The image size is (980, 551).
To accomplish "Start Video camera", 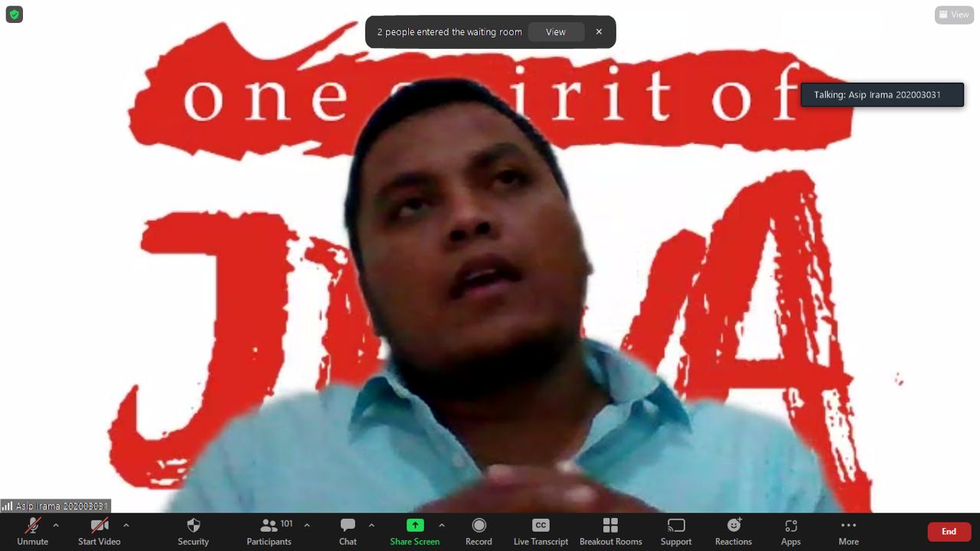I will (x=99, y=526).
